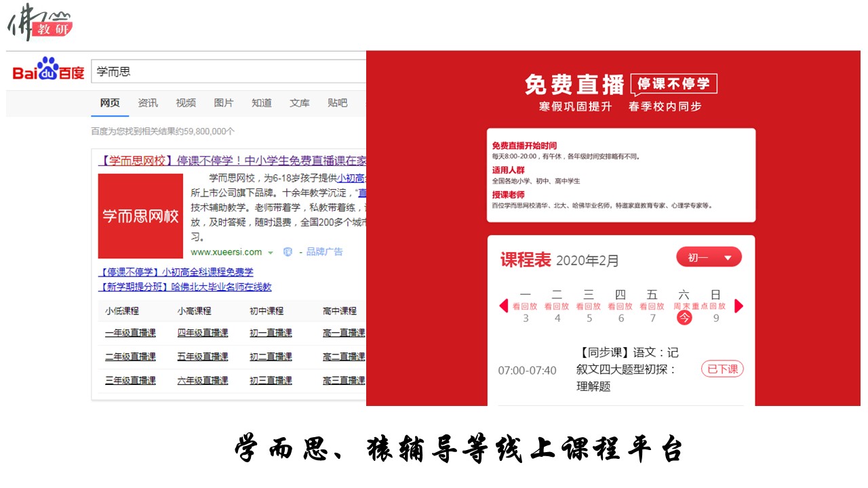Click the 品牌广告 label link
This screenshot has height=488, width=868.
324,252
